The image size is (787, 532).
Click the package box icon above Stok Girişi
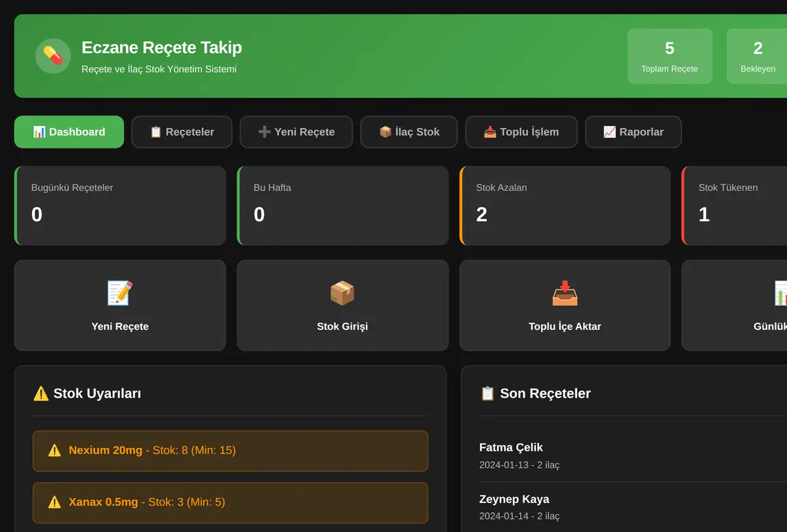pyautogui.click(x=342, y=293)
